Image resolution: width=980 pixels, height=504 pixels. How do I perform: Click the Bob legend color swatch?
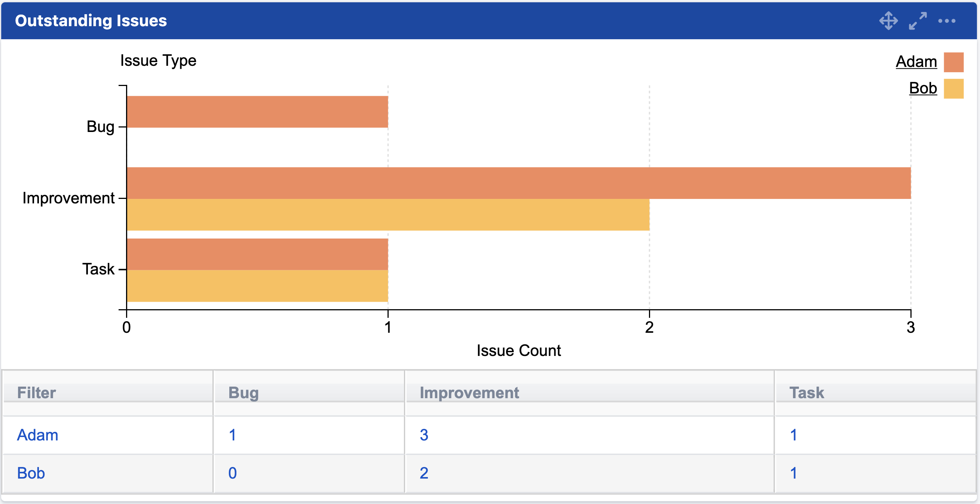click(x=953, y=89)
